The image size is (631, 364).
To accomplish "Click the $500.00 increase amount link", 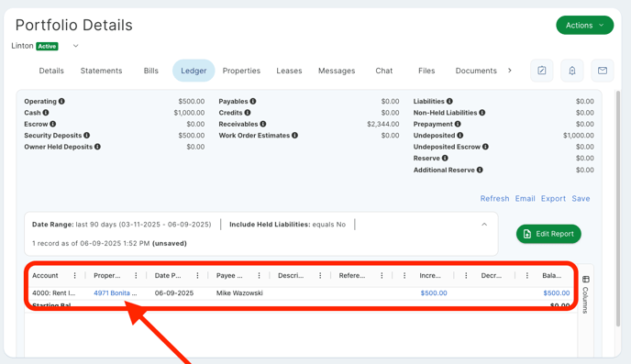I will [434, 292].
